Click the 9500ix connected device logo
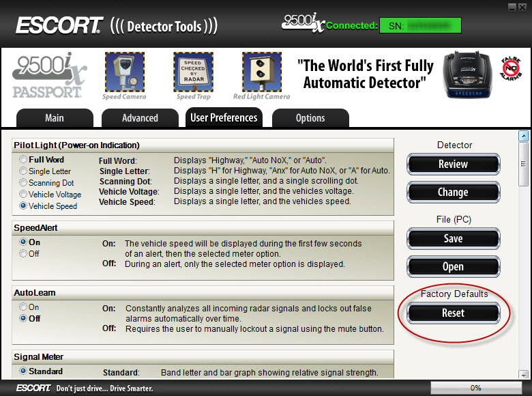The height and width of the screenshot is (396, 532). pyautogui.click(x=303, y=23)
